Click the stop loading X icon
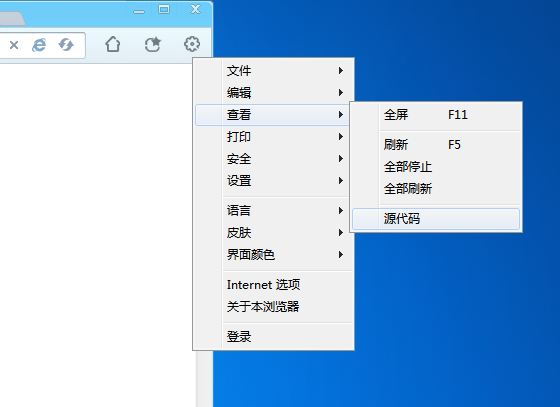This screenshot has width=560, height=407. point(14,45)
